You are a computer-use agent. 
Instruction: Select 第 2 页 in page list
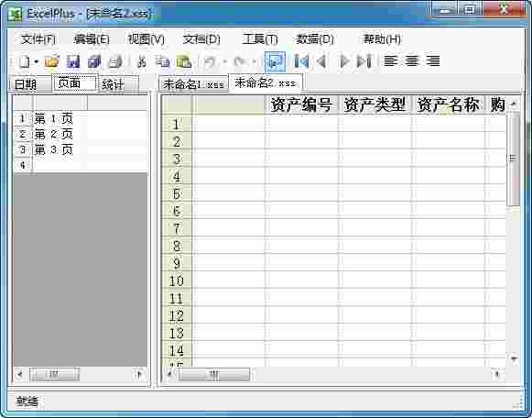coord(53,134)
